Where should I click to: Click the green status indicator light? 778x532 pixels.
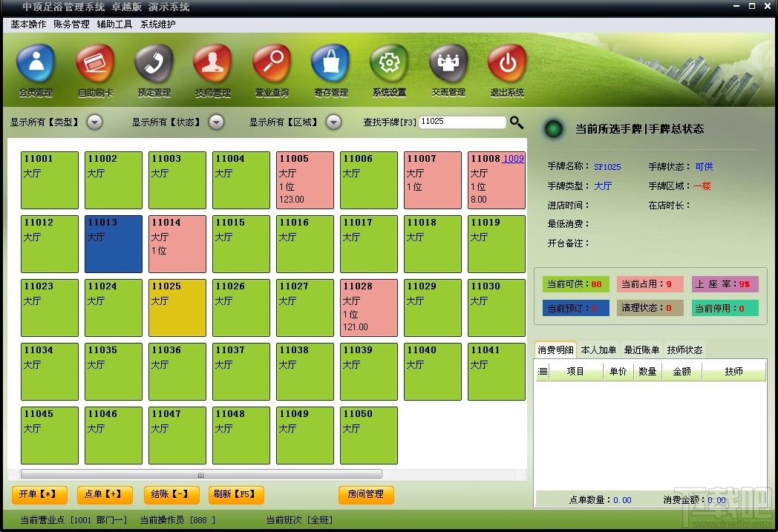[x=553, y=129]
